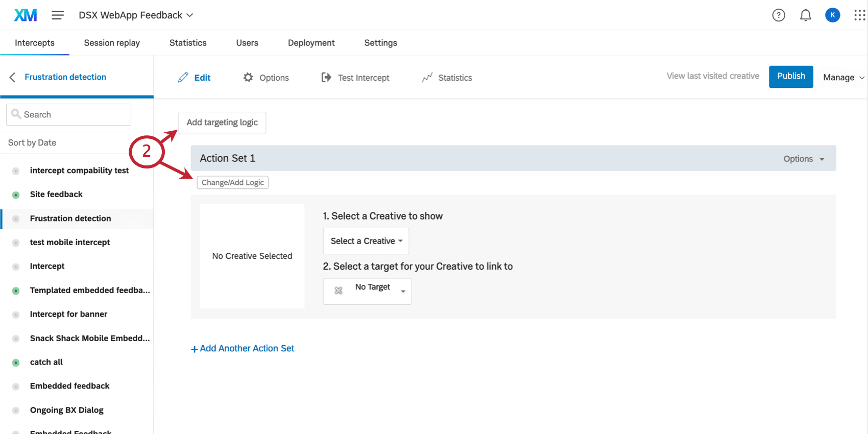Click the Publish button
Viewport: 868px width, 434px height.
tap(790, 77)
